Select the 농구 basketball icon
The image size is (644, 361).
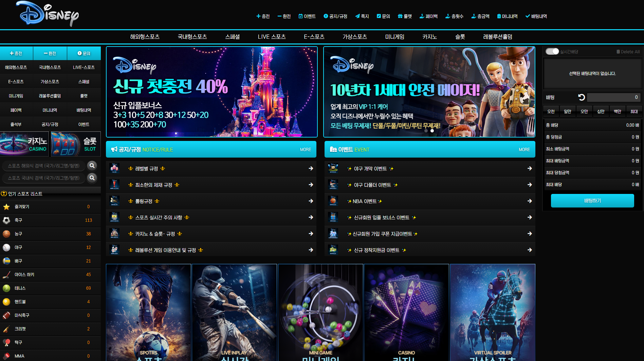coord(6,234)
